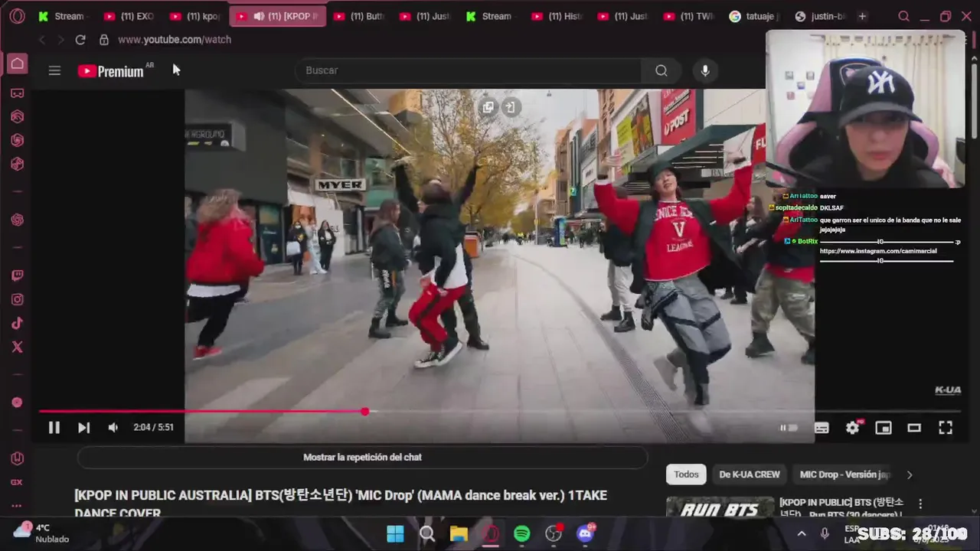Toggle video subtitles button
980x551 pixels.
click(x=822, y=428)
